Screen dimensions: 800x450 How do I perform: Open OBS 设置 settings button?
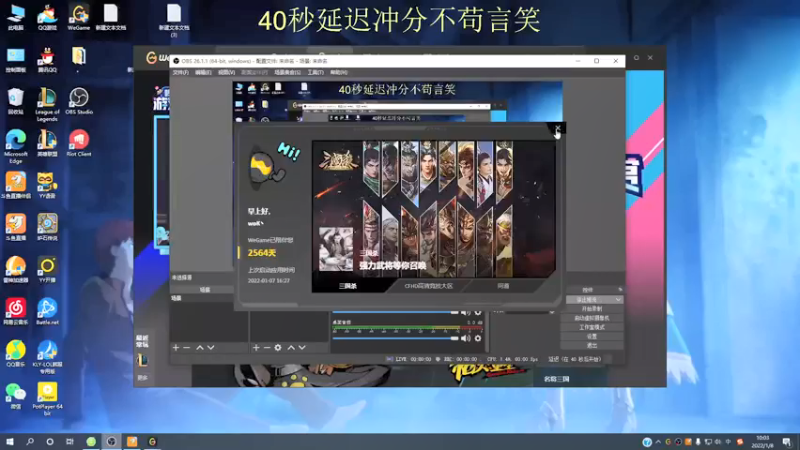(592, 336)
